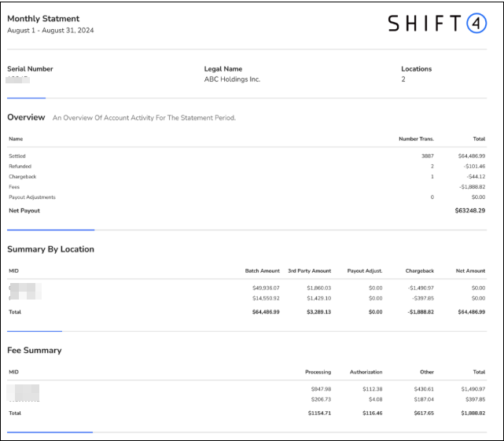
Task: Click the Batch Amount column header
Action: 262,271
